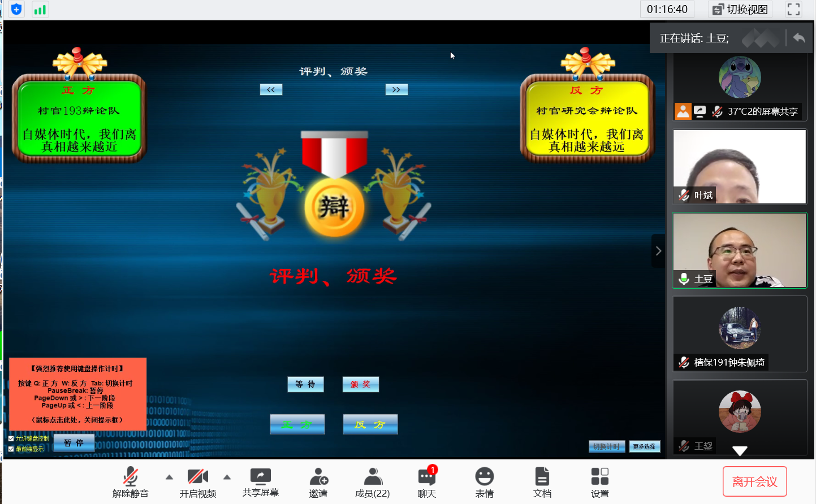The height and width of the screenshot is (504, 816).
Task: Open the 设置 settings icon
Action: 599,476
